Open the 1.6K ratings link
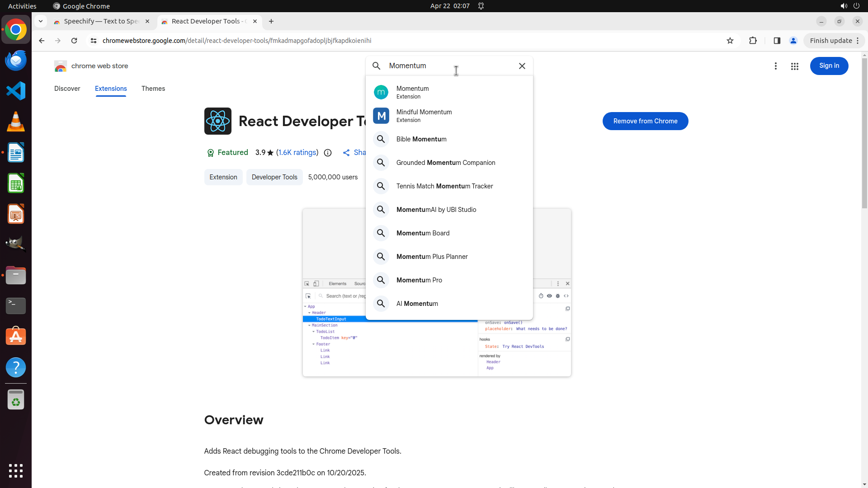 point(297,153)
